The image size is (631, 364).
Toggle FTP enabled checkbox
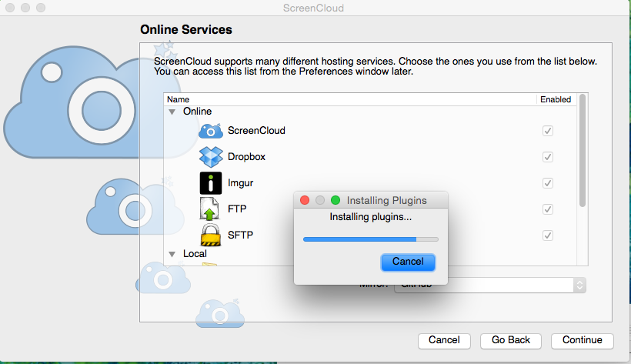(547, 209)
